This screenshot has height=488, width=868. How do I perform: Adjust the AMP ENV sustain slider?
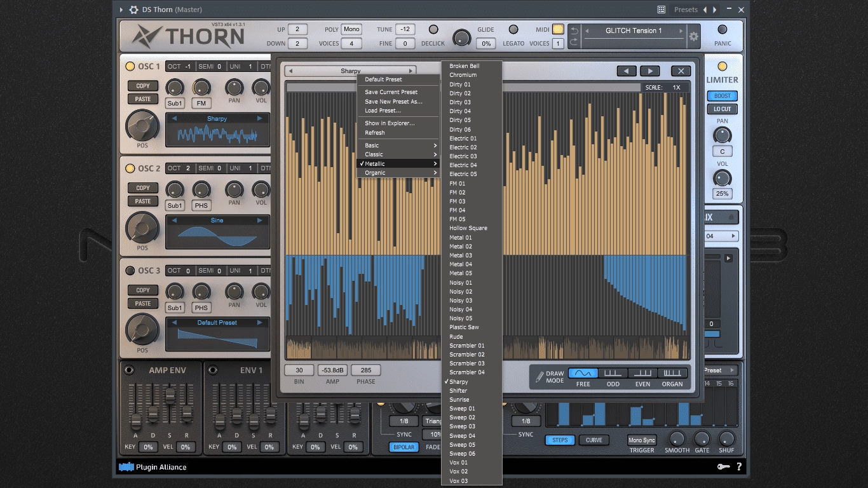click(170, 395)
